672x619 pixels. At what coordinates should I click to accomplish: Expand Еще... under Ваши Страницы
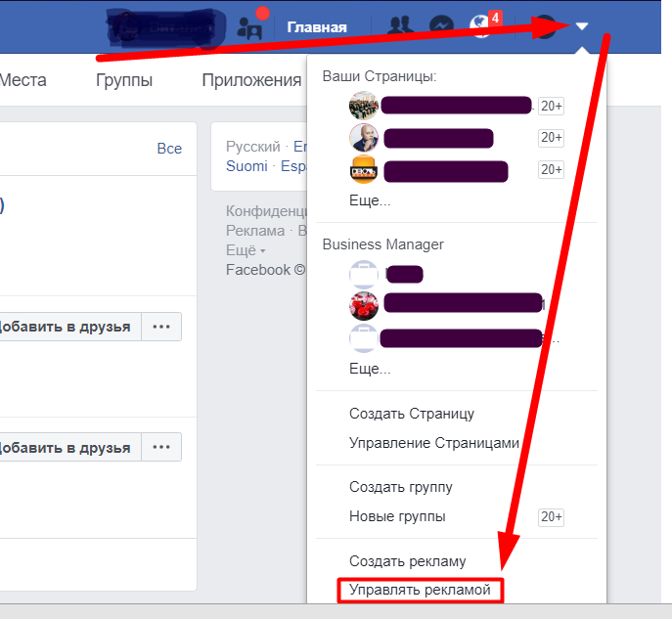pos(370,200)
